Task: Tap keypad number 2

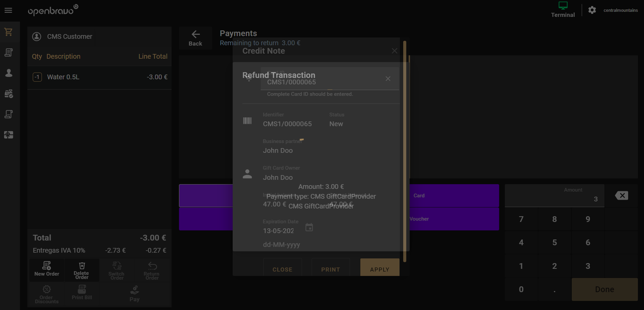Action: coord(555,266)
